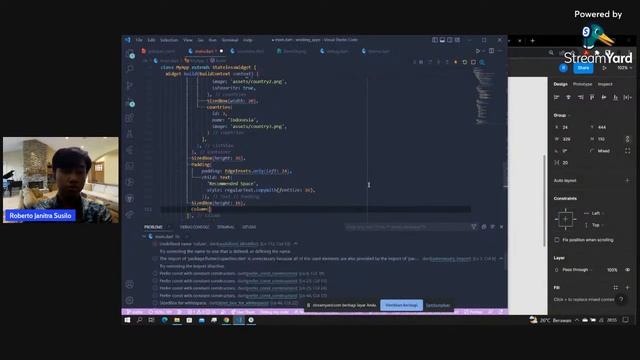Open Source Control in VS Code activity bar

click(x=130, y=85)
